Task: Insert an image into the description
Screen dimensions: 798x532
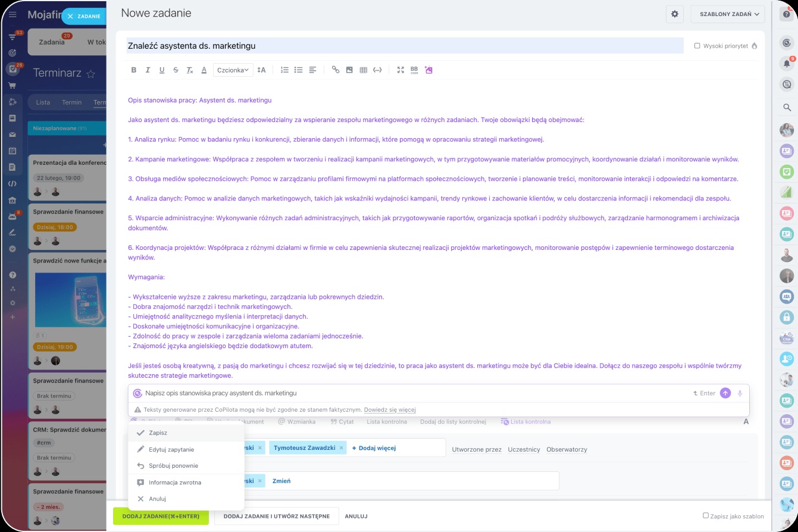Action: [x=349, y=70]
